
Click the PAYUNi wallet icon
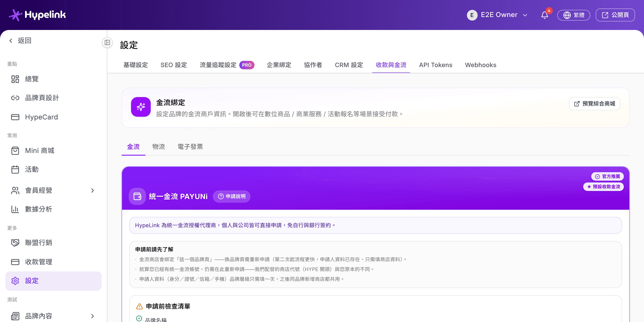[x=137, y=196]
